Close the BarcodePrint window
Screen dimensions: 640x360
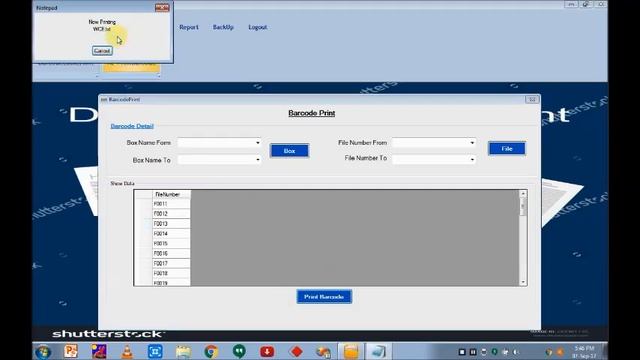click(x=532, y=99)
